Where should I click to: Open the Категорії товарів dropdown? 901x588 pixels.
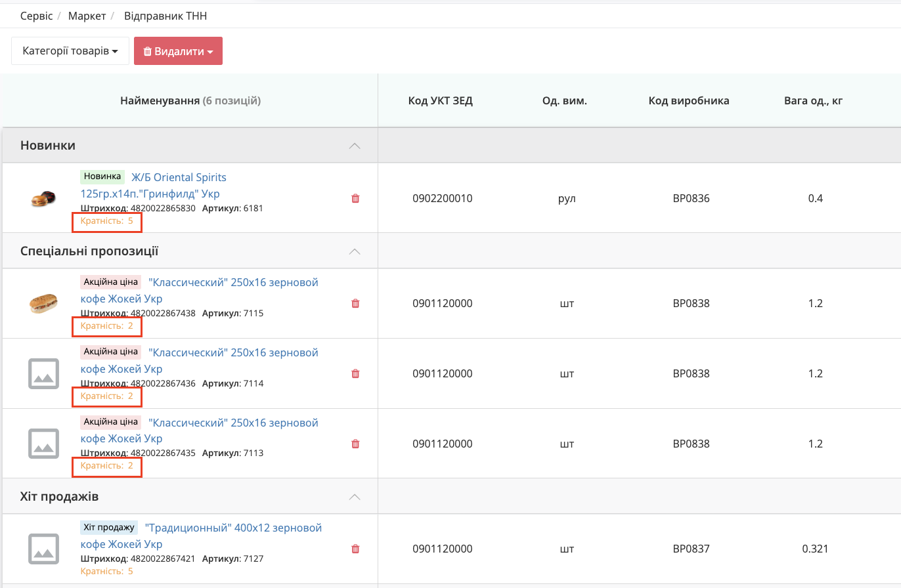[70, 51]
